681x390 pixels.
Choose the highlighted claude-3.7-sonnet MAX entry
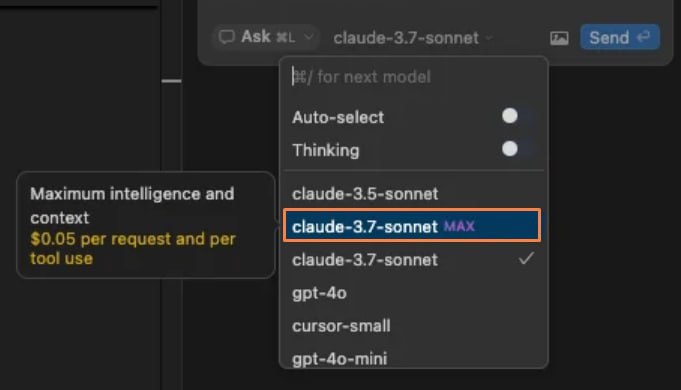412,225
